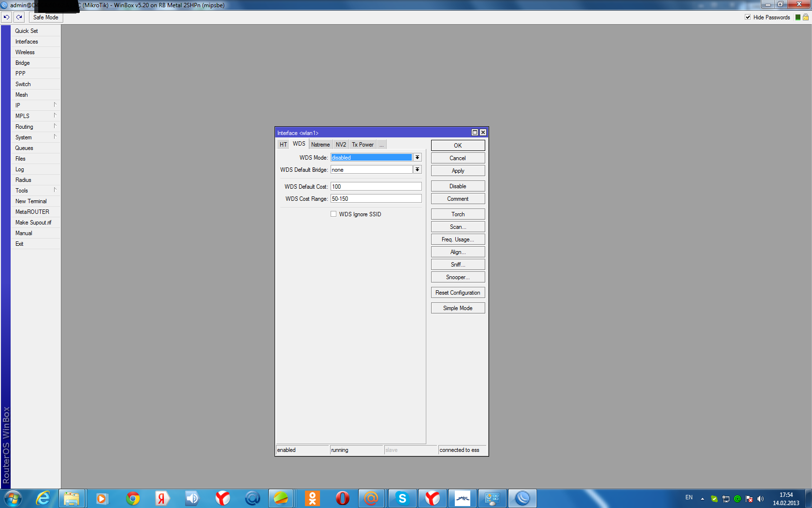812x508 pixels.
Task: Expand the MPLS submenu in sidebar
Action: pos(35,116)
